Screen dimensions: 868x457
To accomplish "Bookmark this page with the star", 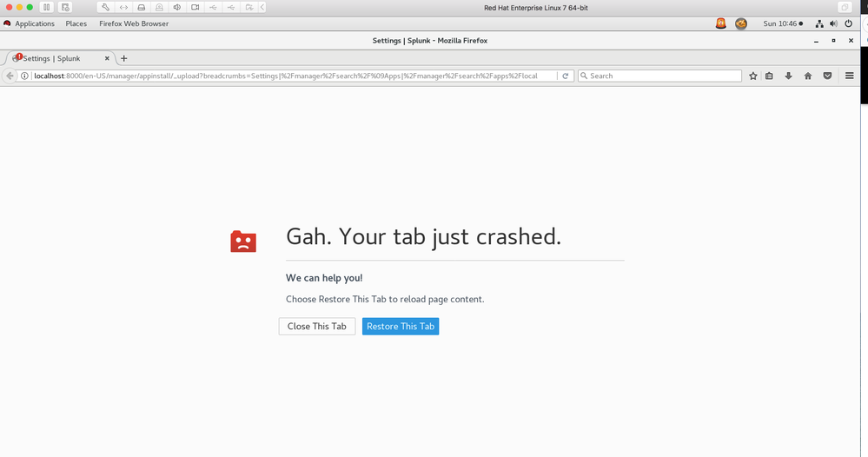I will [752, 76].
